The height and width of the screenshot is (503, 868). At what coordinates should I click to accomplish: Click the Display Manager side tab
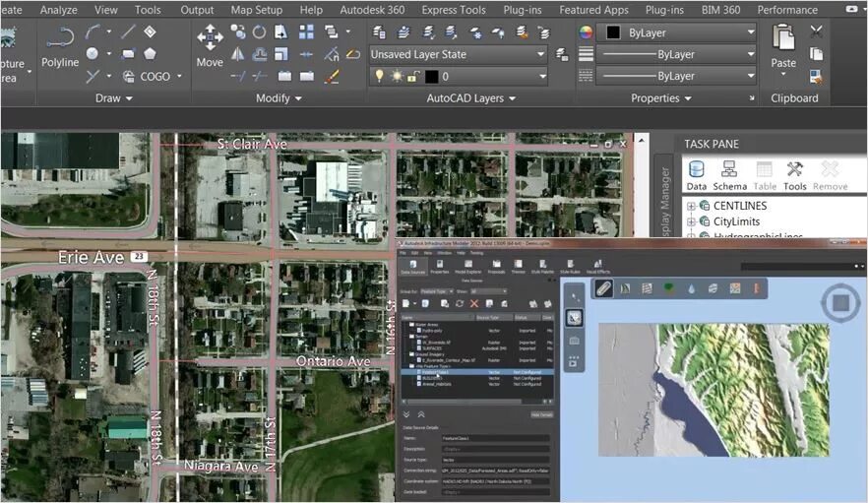tap(663, 202)
